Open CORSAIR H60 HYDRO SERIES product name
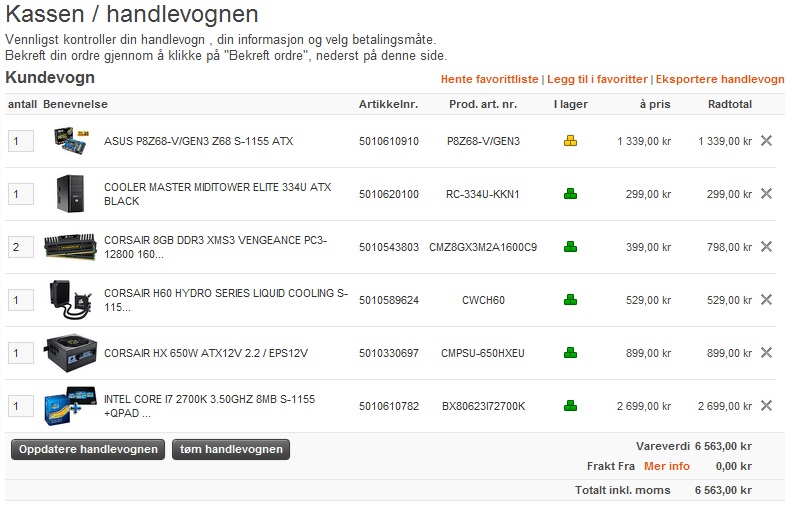Image resolution: width=795 pixels, height=506 pixels. (x=226, y=300)
